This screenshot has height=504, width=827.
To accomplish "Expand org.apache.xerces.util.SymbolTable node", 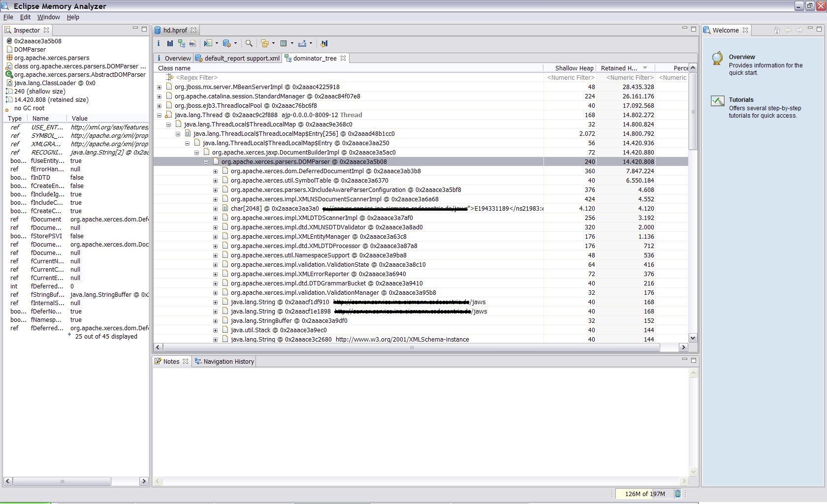I will 215,181.
